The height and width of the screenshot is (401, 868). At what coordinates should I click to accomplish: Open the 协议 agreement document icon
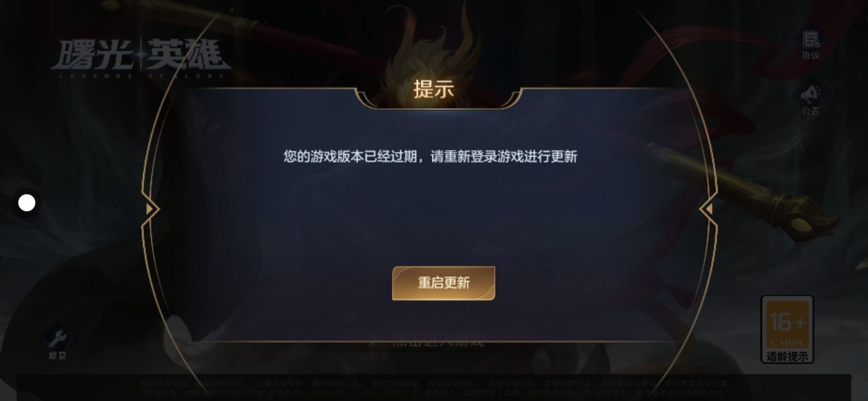tap(810, 40)
